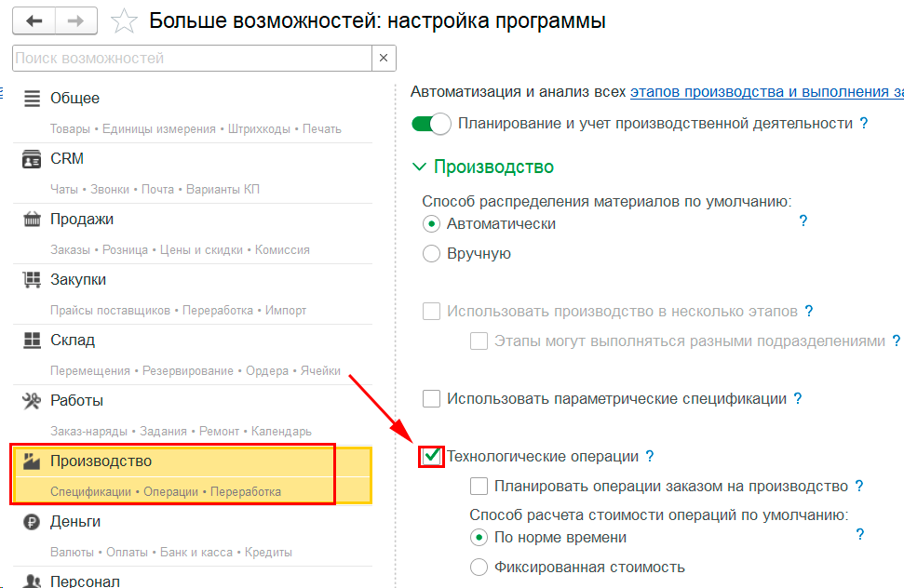Open help for Планировать операции заказом на производство
This screenshot has width=904, height=588.
click(859, 486)
